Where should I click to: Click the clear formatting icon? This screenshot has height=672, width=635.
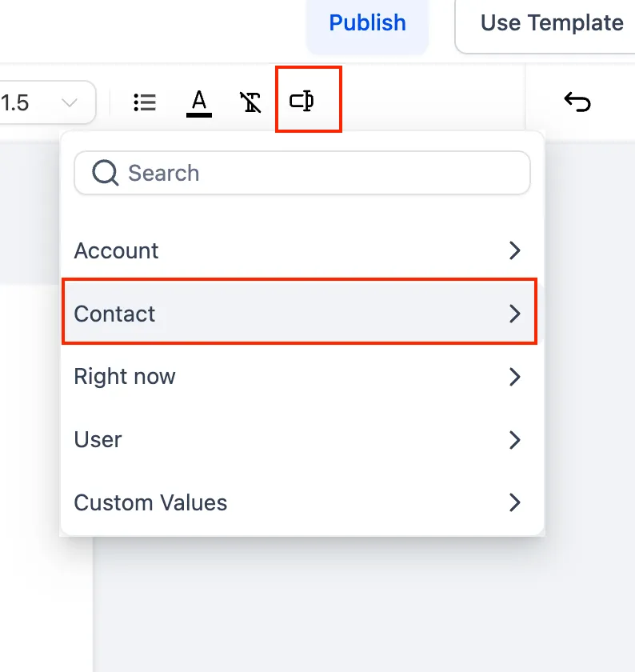[x=250, y=102]
